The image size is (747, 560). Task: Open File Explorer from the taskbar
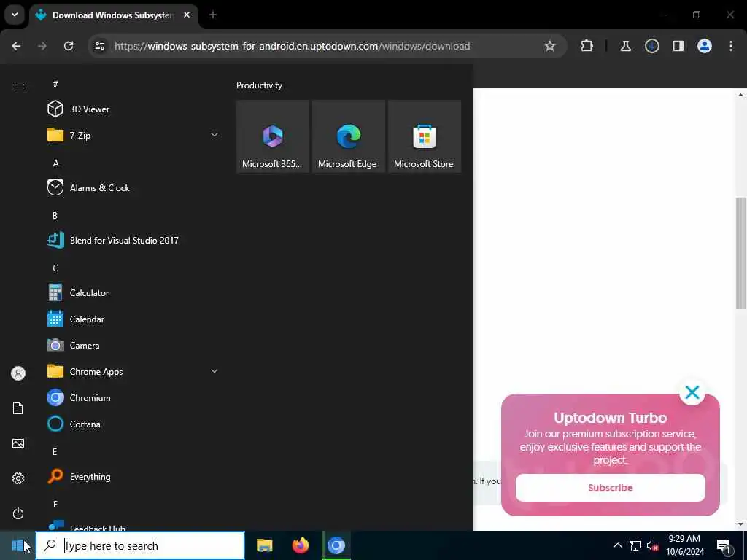pyautogui.click(x=264, y=545)
